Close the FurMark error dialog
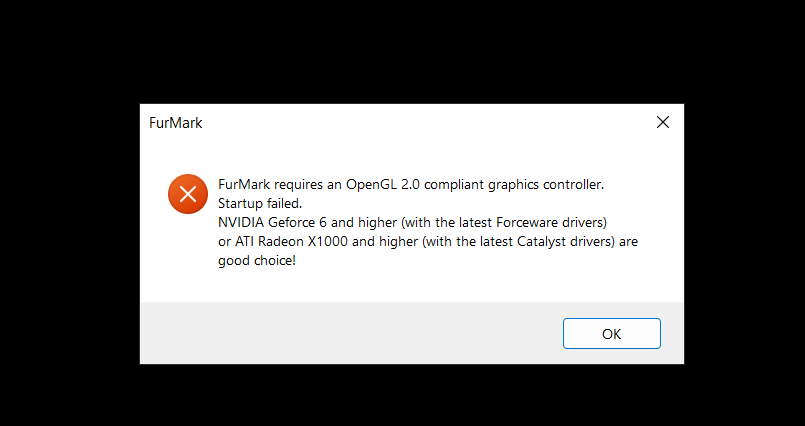This screenshot has height=426, width=805. 662,122
